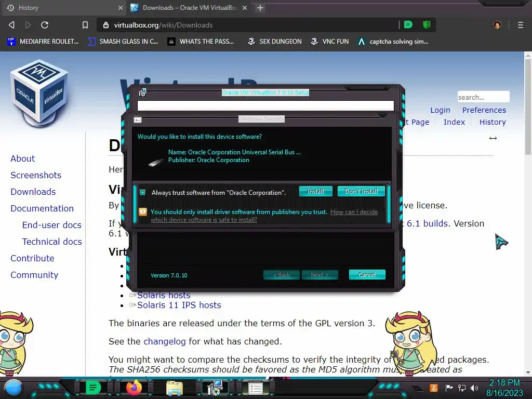Open Technical docs in the sidebar

[x=52, y=242]
